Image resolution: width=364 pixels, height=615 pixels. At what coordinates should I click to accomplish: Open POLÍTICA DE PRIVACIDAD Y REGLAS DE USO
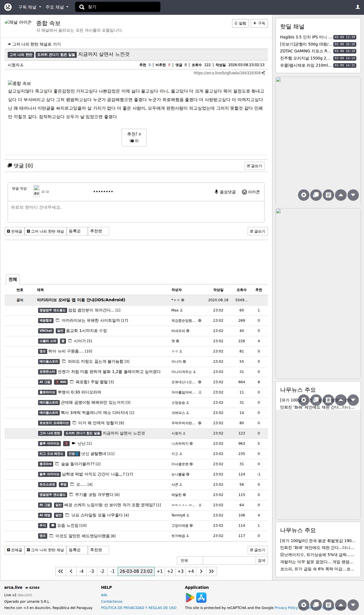tap(139, 608)
